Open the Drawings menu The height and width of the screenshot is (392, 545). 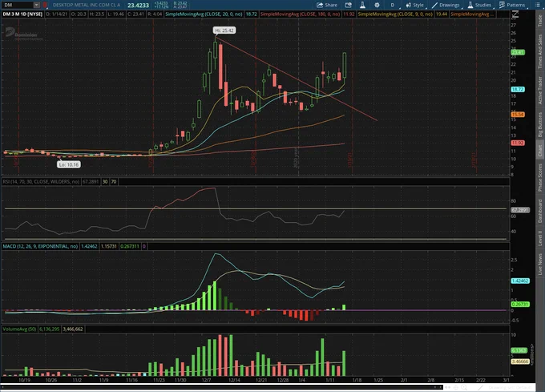pyautogui.click(x=446, y=5)
